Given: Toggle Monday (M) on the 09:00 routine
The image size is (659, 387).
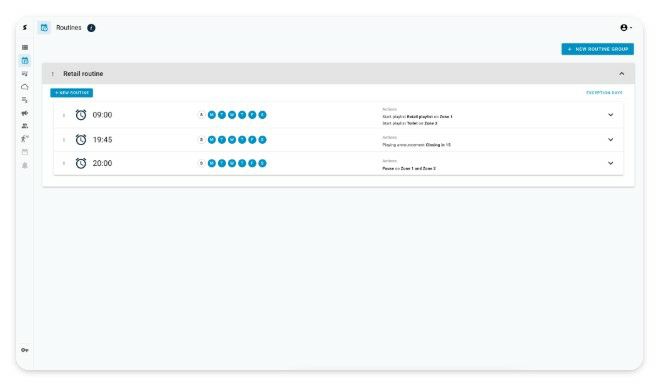Looking at the screenshot, I should coord(212,115).
